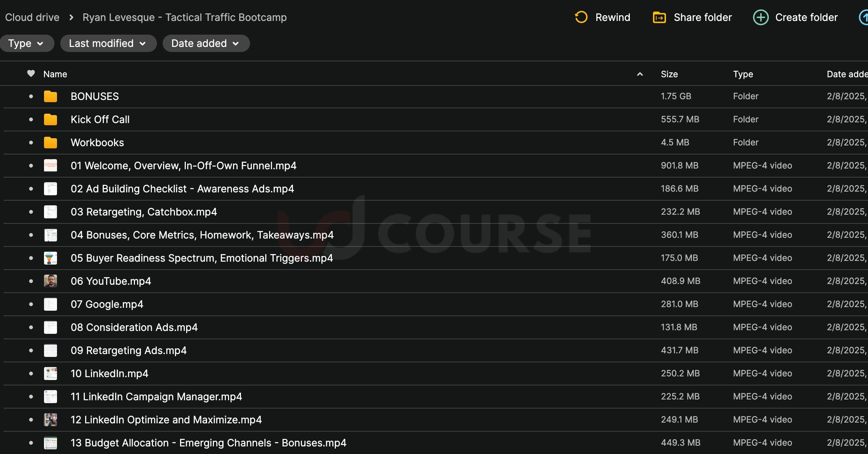The image size is (868, 454).
Task: Toggle favorite dot for 10 LinkedIn.mp4
Action: coord(31,374)
